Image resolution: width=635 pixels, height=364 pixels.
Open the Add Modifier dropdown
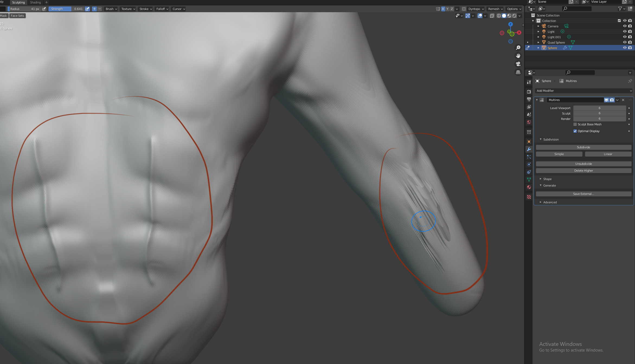[584, 91]
